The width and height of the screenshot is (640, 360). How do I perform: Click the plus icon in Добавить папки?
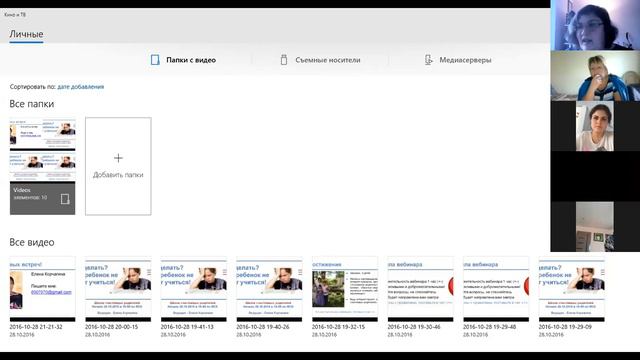(x=118, y=158)
